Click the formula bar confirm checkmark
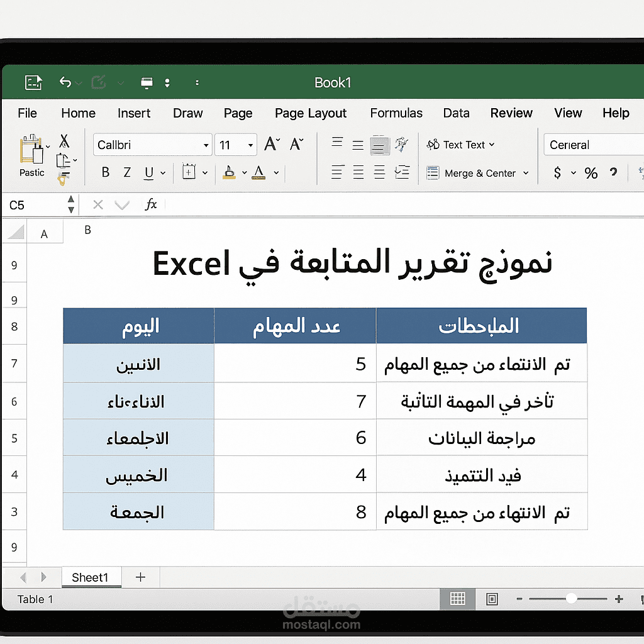Screen dimensions: 644x644 122,204
